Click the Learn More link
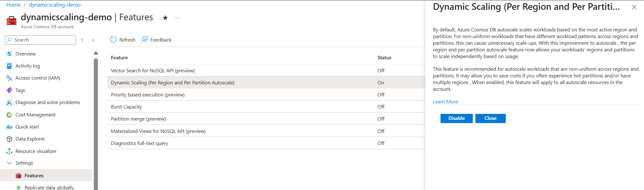 coord(445,102)
